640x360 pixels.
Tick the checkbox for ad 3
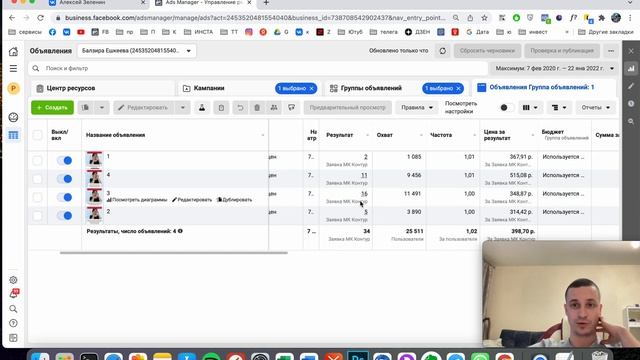coord(37,197)
